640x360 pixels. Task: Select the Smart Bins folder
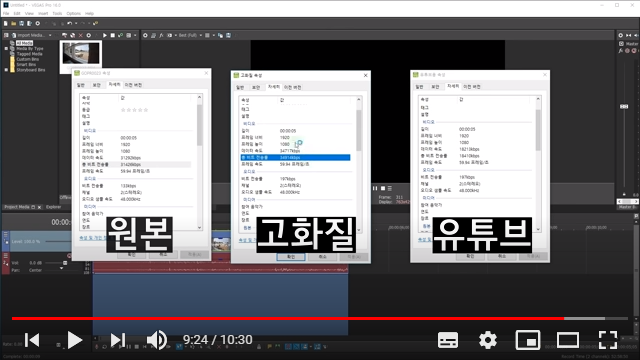[x=26, y=64]
